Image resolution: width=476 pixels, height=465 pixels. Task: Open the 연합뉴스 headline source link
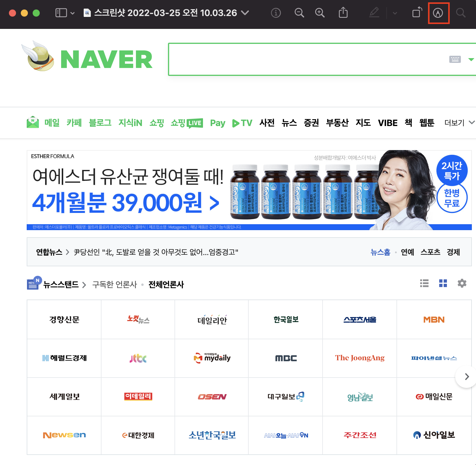[x=49, y=252]
